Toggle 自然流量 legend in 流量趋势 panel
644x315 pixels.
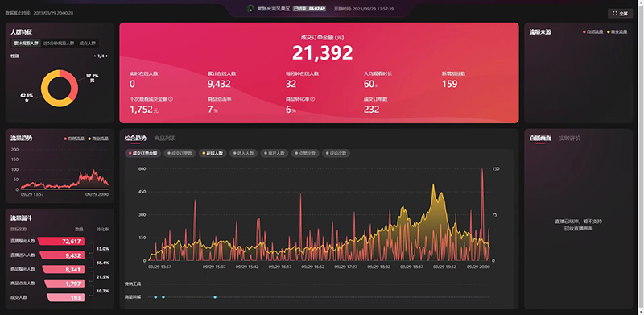[x=74, y=139]
